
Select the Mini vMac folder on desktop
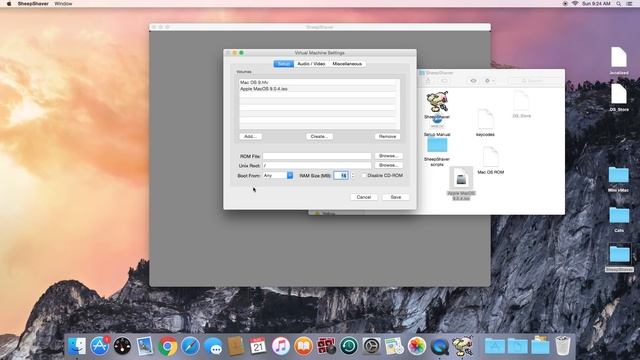(x=618, y=176)
